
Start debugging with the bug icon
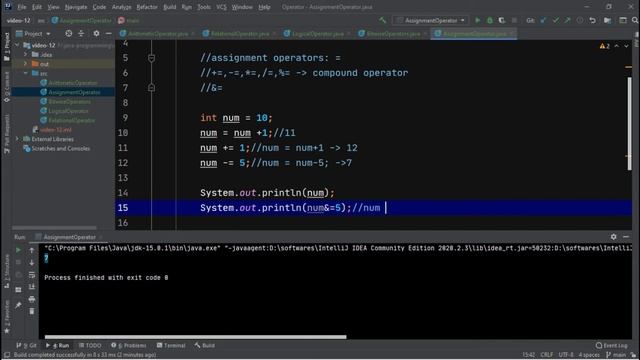[x=490, y=20]
